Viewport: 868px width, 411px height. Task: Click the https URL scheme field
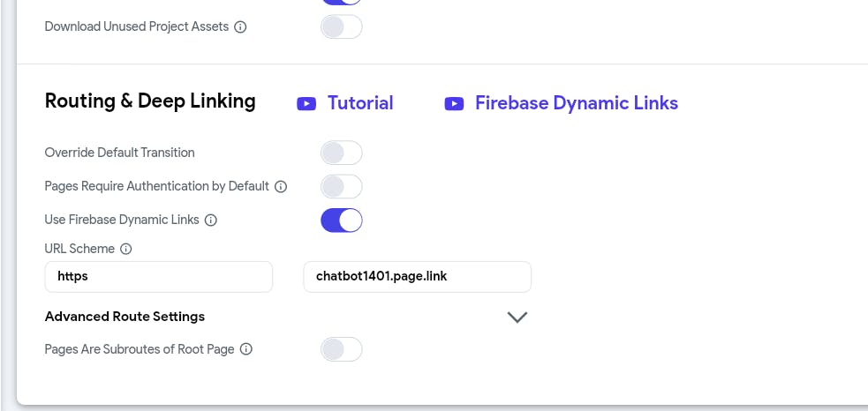pos(158,276)
